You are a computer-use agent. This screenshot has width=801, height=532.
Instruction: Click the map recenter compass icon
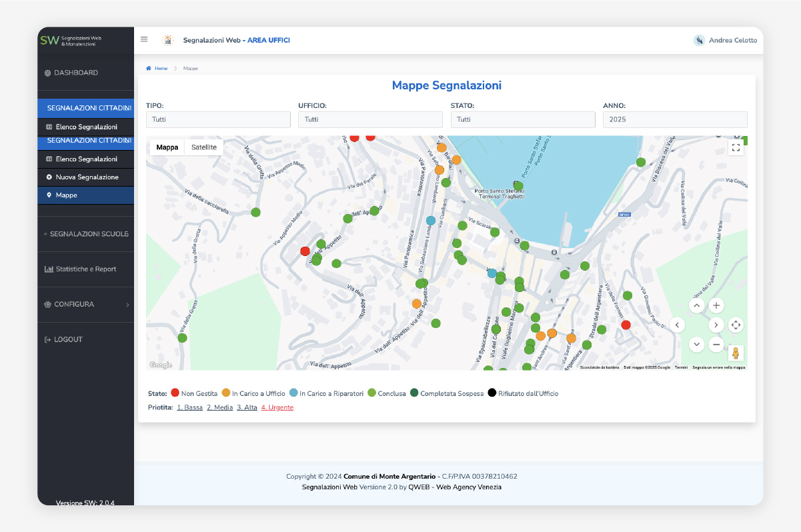pos(736,325)
